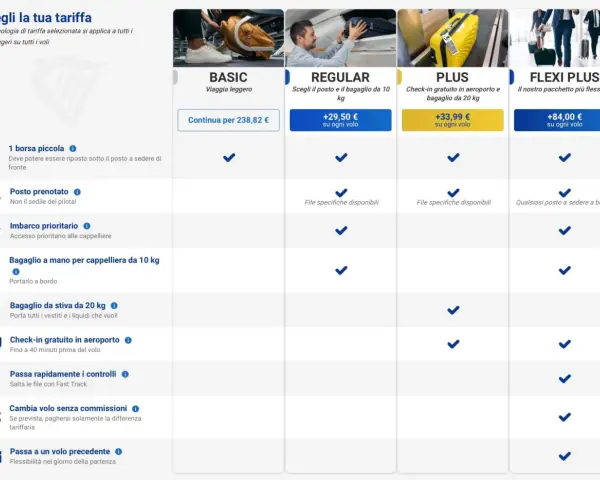Open info icon beside Passa rapidamente i controlli
600x480 pixels.
(x=125, y=374)
